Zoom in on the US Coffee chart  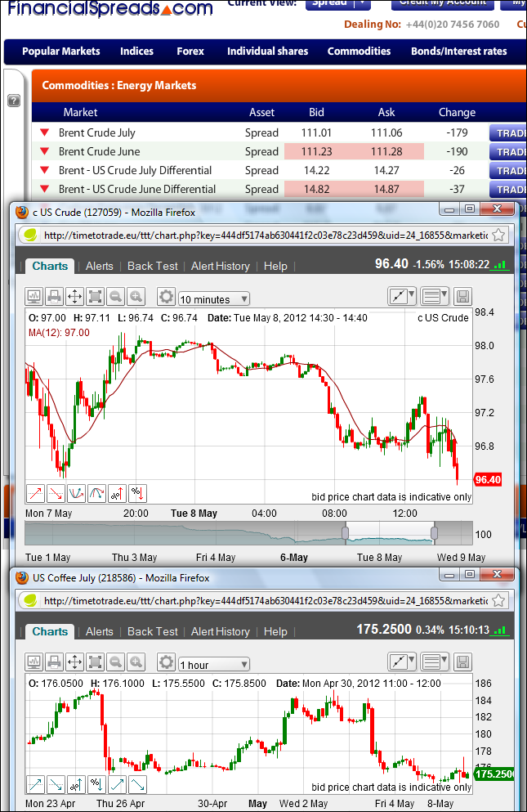click(136, 662)
